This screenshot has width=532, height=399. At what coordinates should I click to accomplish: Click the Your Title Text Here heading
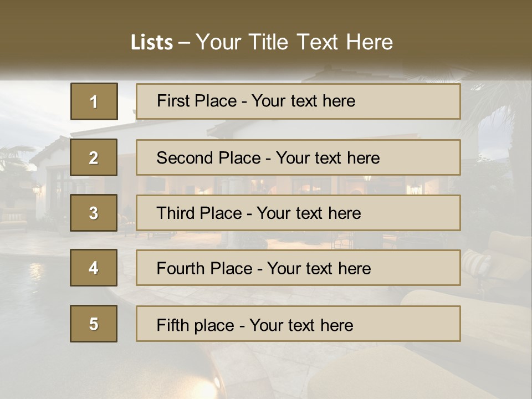coord(294,42)
